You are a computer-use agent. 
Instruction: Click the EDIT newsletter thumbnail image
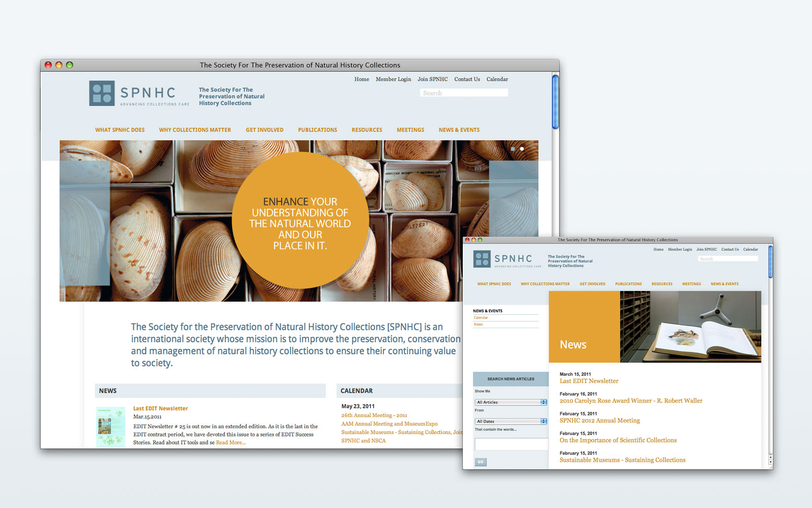tap(111, 427)
